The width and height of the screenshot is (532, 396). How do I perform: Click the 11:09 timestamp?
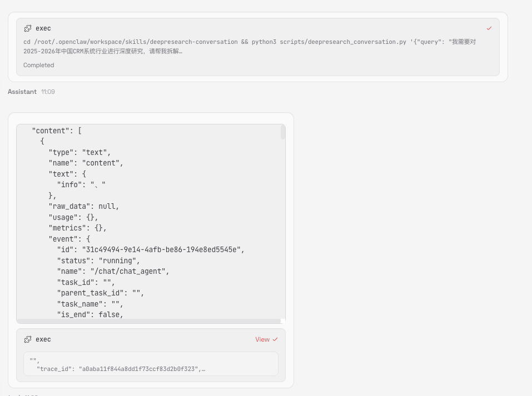(x=48, y=92)
